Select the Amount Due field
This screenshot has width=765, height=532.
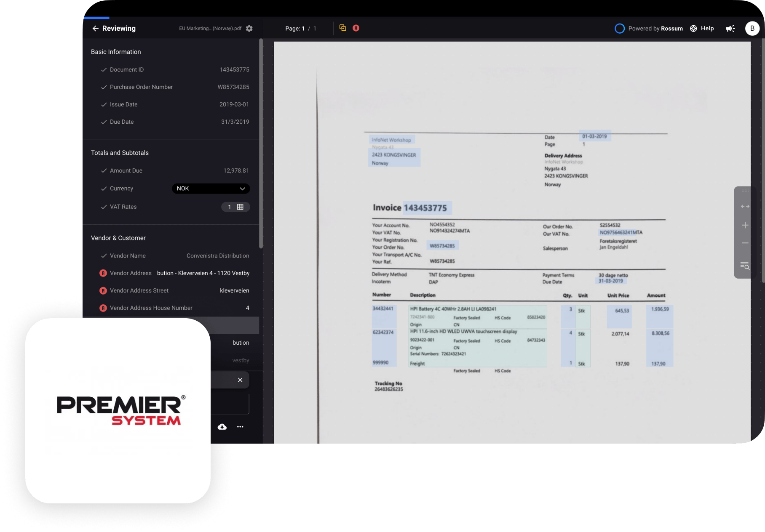click(x=171, y=170)
